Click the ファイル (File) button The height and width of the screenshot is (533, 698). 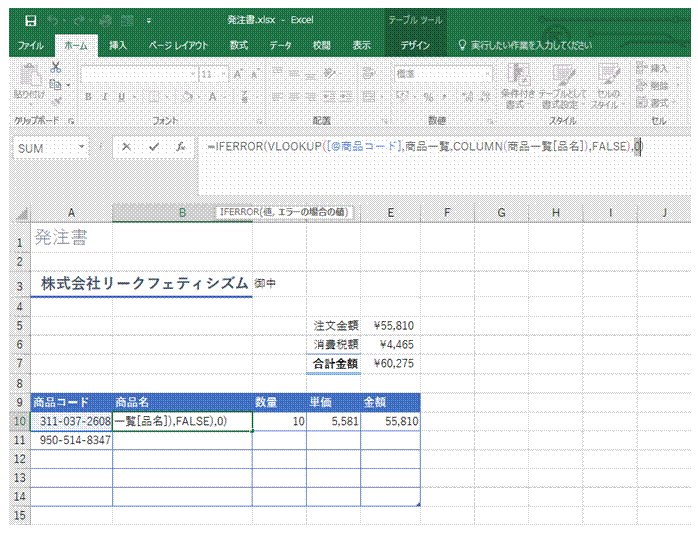point(30,45)
